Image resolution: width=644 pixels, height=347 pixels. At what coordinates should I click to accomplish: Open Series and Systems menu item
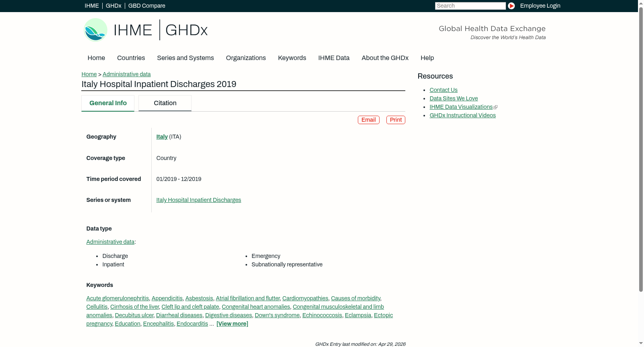pyautogui.click(x=186, y=58)
